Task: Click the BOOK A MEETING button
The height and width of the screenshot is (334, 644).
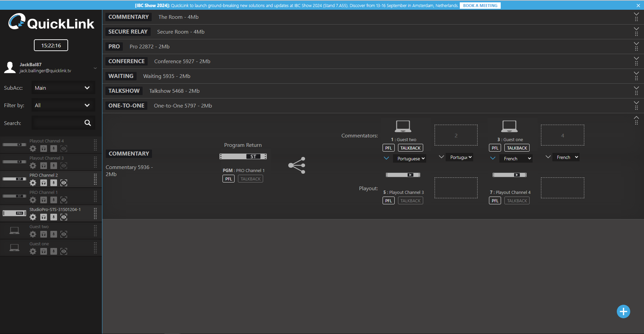Action: point(480,5)
